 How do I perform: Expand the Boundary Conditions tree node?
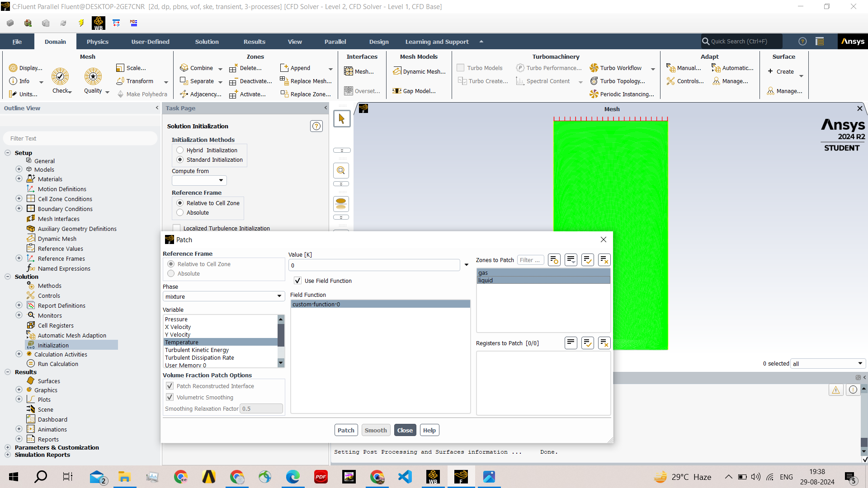(19, 209)
